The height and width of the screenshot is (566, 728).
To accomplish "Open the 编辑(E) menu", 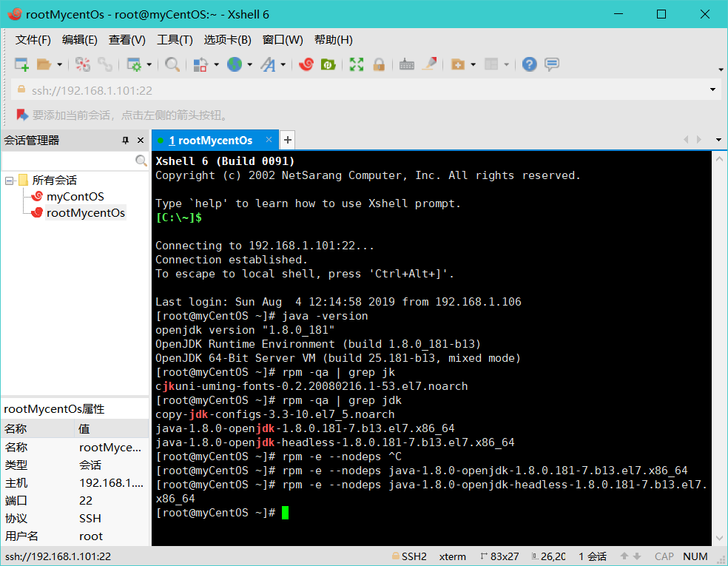I will [x=80, y=40].
